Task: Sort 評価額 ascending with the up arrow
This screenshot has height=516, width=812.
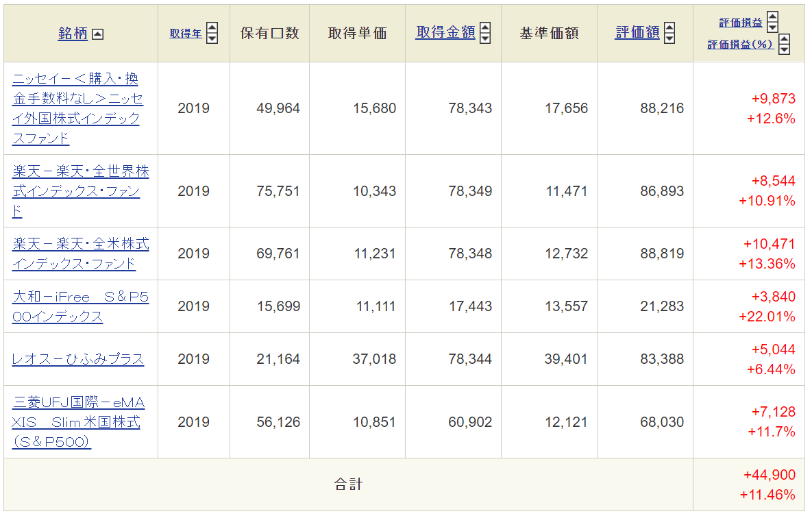Action: [669, 28]
